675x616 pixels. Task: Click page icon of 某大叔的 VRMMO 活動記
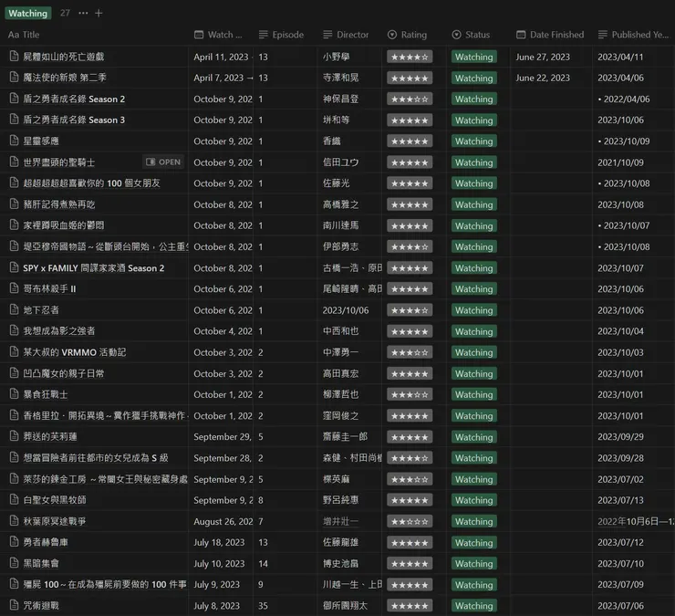click(x=15, y=352)
